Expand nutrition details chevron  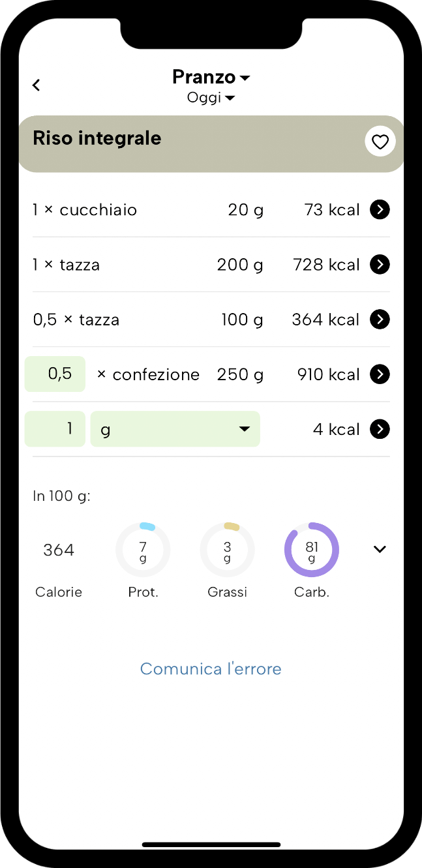click(380, 549)
